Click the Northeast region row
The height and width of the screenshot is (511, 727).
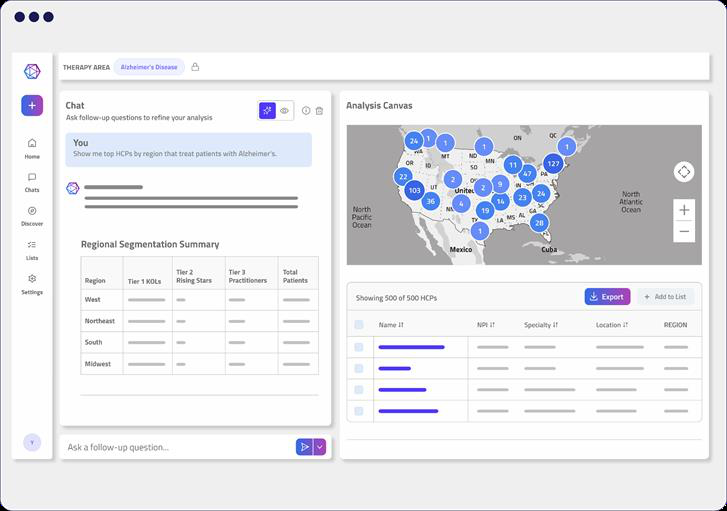[199, 321]
